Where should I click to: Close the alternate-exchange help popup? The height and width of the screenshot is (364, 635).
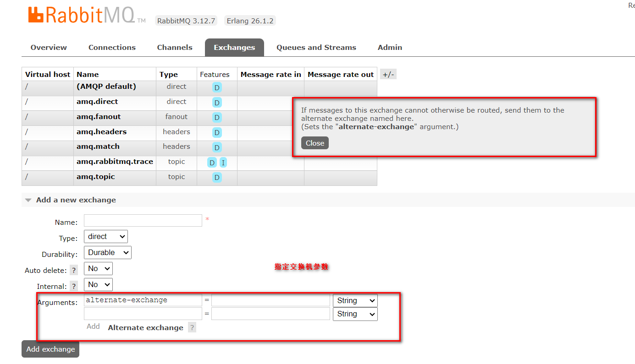[315, 143]
